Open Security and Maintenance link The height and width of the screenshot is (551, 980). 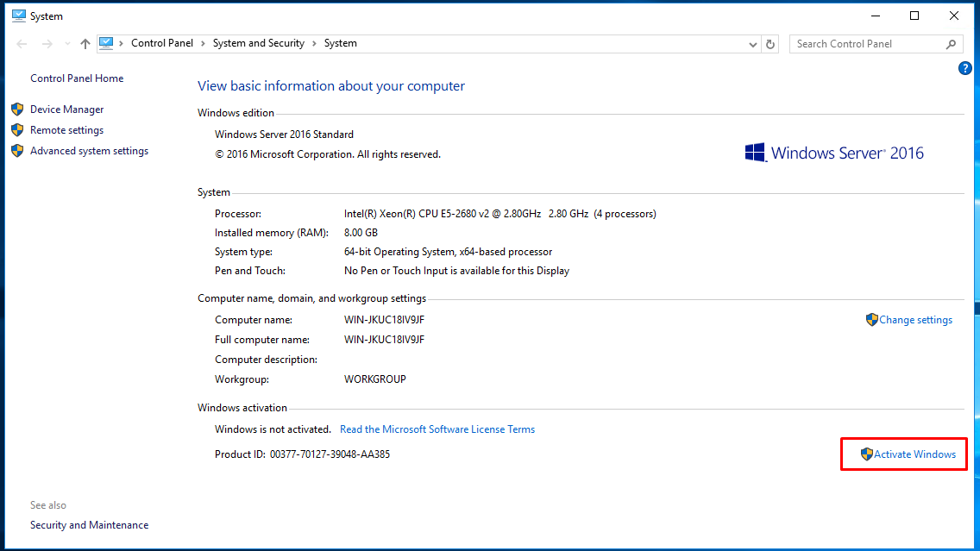[90, 525]
